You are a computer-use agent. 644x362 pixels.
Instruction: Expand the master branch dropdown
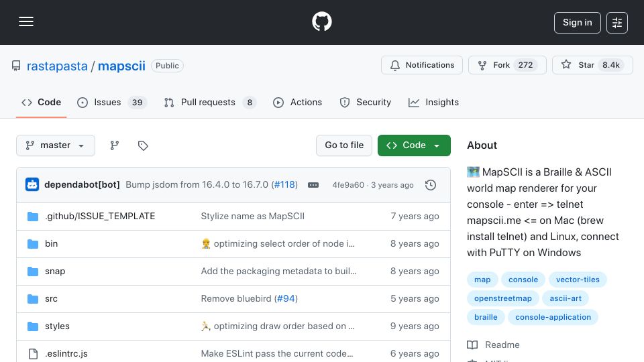[56, 145]
